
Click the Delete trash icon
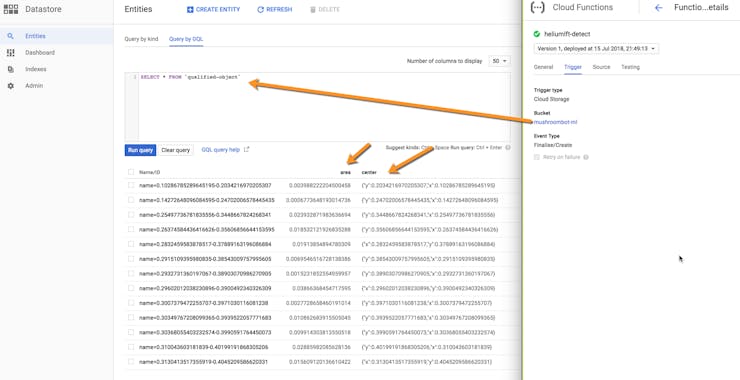(x=312, y=9)
